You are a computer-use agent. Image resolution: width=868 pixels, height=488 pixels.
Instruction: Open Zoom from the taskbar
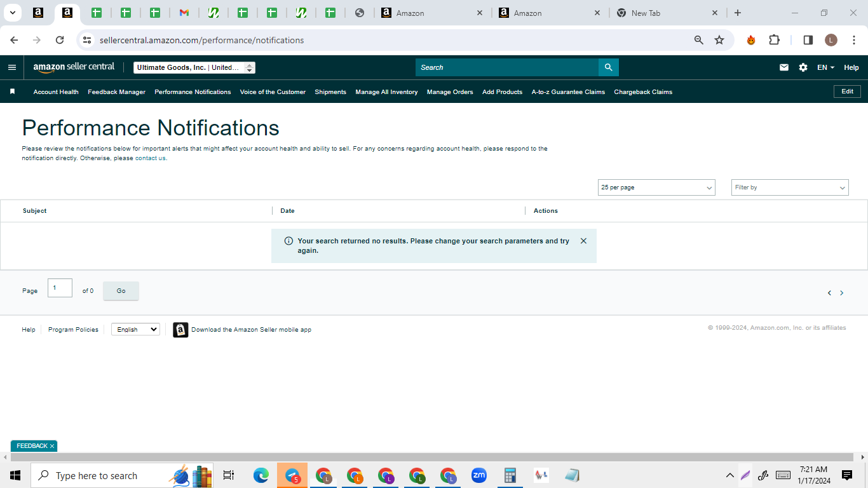pos(479,475)
